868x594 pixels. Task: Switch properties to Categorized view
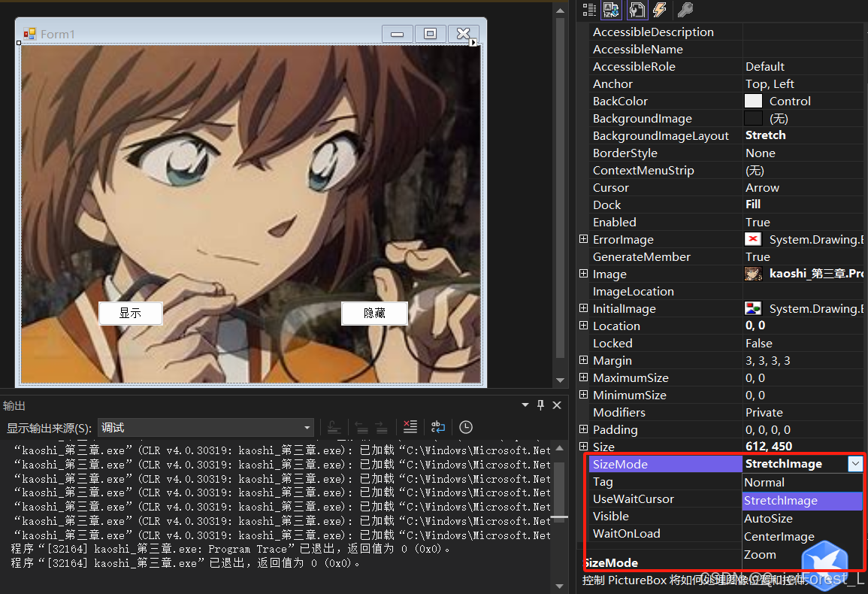click(x=589, y=10)
